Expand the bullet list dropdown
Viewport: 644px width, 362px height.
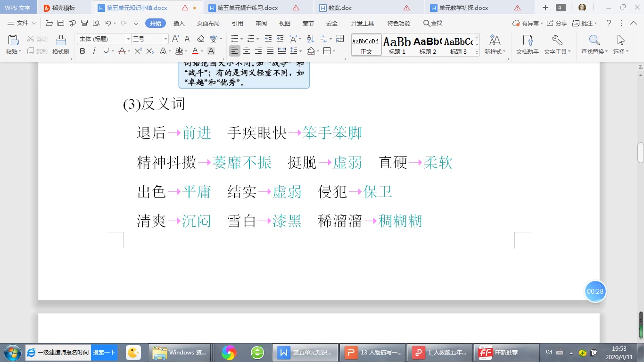[241, 39]
